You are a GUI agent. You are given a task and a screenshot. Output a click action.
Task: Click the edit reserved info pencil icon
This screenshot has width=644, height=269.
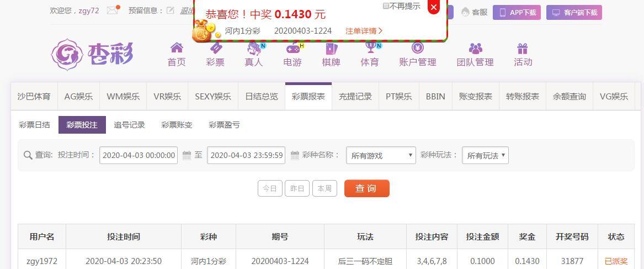[170, 10]
